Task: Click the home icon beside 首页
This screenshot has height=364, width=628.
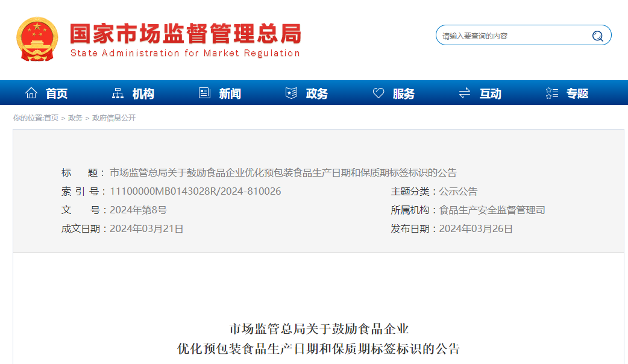Action: coord(31,92)
